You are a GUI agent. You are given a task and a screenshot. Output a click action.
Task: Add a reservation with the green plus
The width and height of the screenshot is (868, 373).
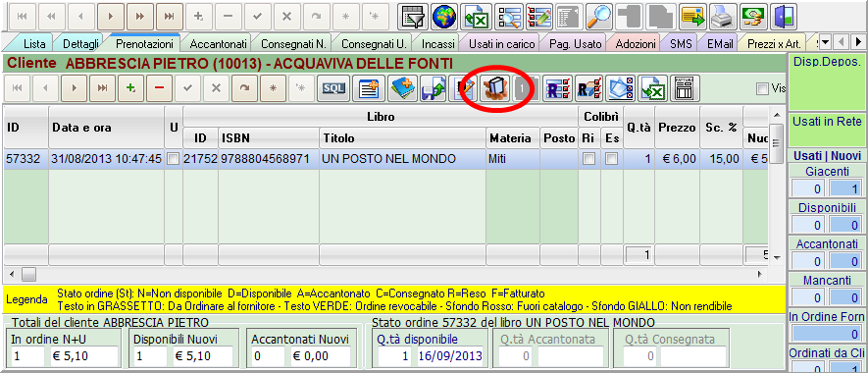[131, 88]
